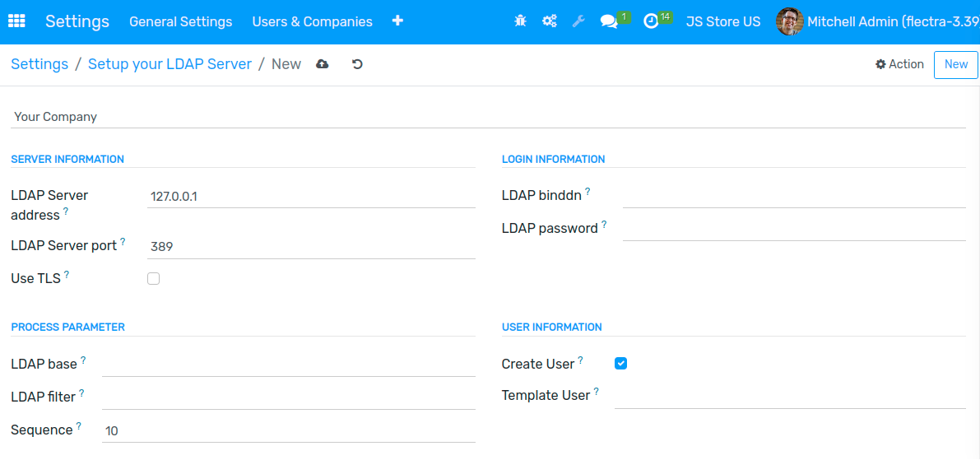Save the record with the cloud upload icon
The height and width of the screenshot is (460, 980).
pos(322,63)
